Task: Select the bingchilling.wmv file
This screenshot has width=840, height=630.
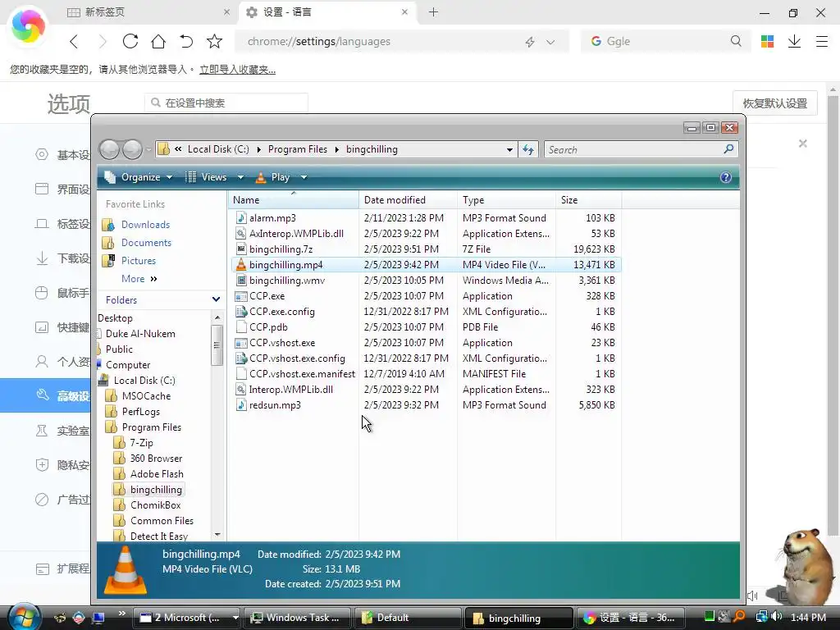Action: tap(286, 281)
